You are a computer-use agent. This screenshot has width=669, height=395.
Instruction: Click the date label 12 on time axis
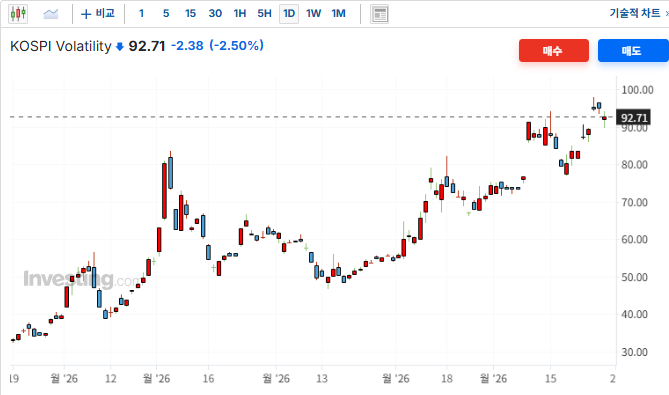111,378
